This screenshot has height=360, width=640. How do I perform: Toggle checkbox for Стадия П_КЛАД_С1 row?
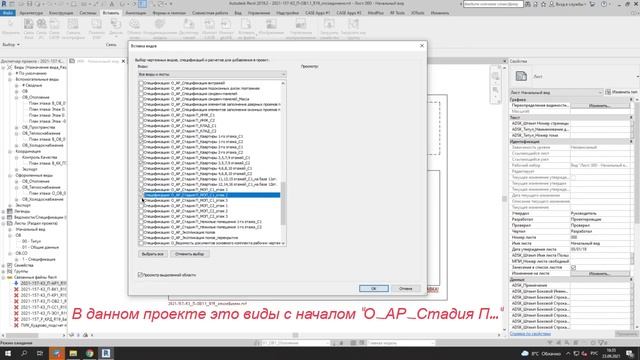[141, 126]
